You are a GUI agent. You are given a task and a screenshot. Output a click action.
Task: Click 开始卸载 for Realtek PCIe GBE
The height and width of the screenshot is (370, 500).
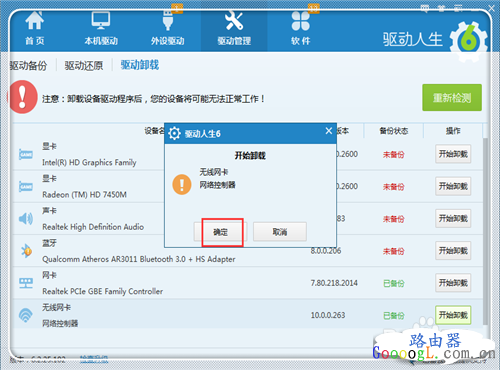click(x=453, y=283)
